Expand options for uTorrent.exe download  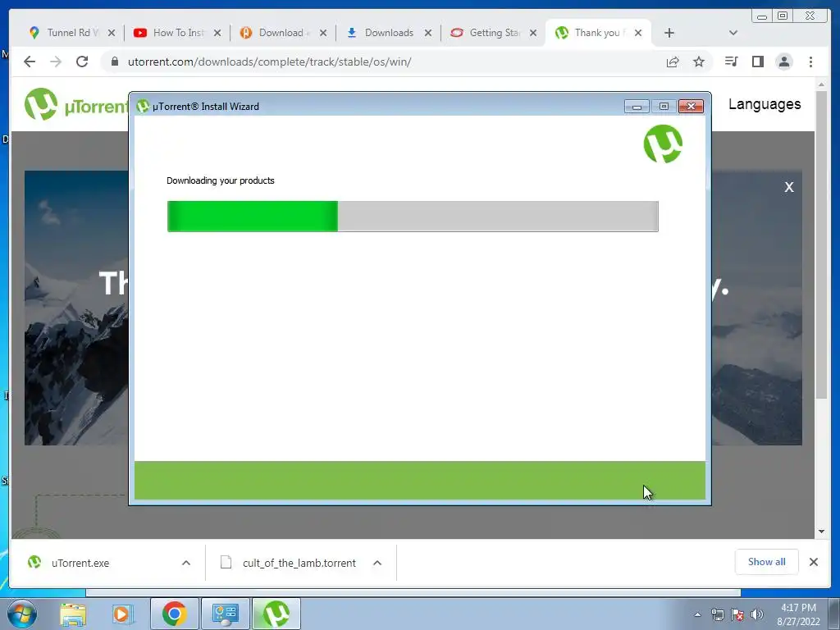pyautogui.click(x=186, y=563)
